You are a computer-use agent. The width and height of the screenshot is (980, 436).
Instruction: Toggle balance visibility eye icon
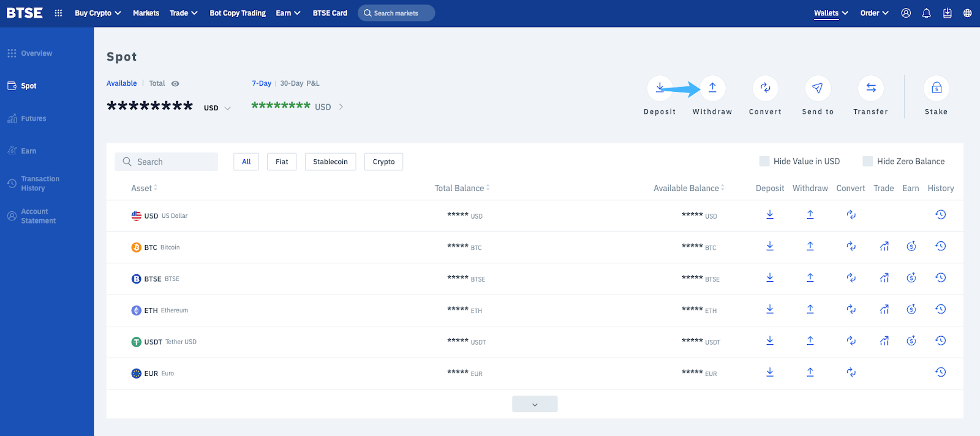(175, 84)
